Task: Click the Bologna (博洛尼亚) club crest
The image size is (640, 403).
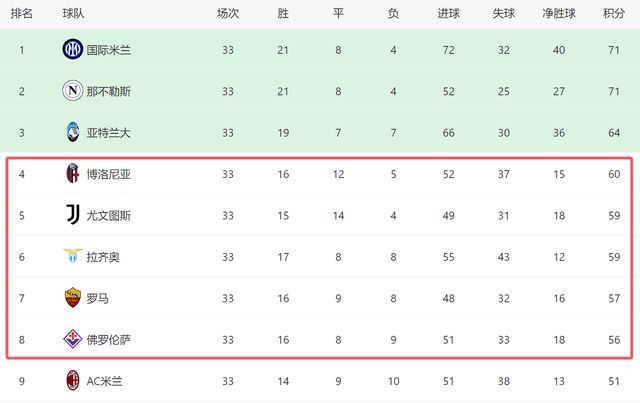Action: (72, 174)
